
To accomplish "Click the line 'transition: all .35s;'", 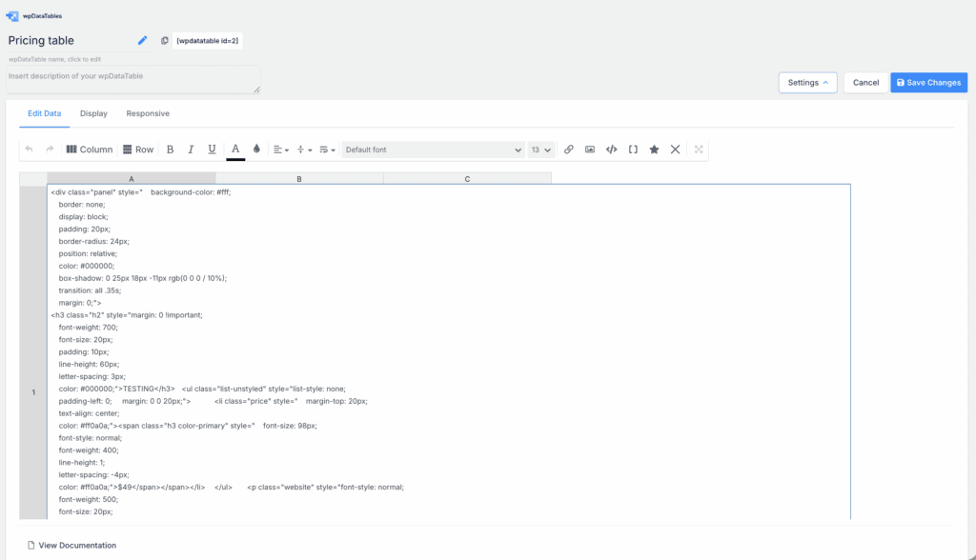I will [90, 290].
